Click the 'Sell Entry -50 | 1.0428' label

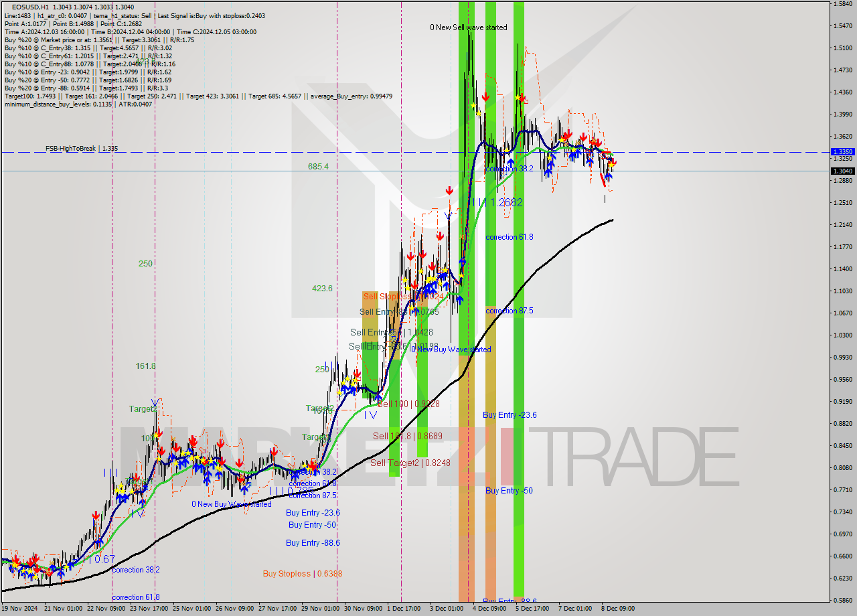(391, 332)
